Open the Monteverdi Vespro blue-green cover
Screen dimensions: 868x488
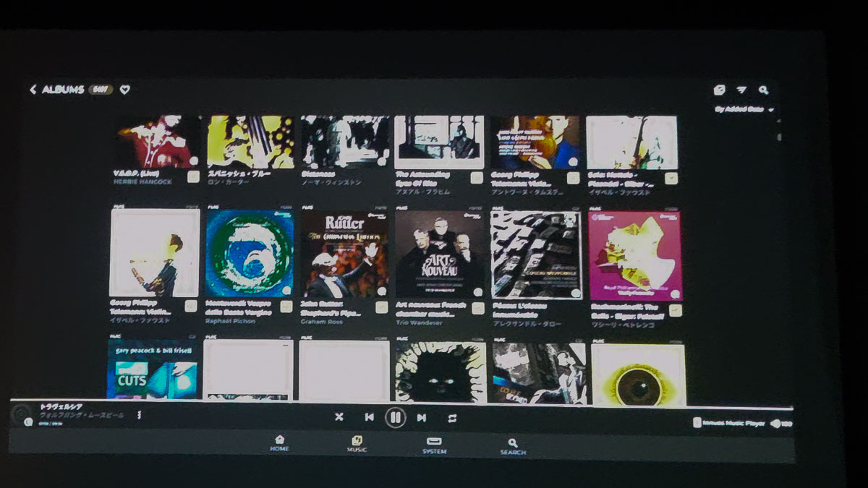pyautogui.click(x=250, y=253)
